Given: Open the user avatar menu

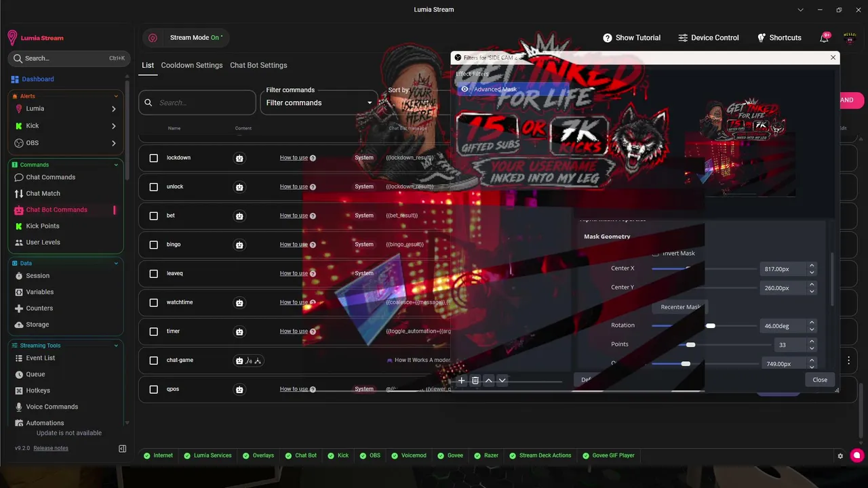Looking at the screenshot, I should (x=850, y=38).
